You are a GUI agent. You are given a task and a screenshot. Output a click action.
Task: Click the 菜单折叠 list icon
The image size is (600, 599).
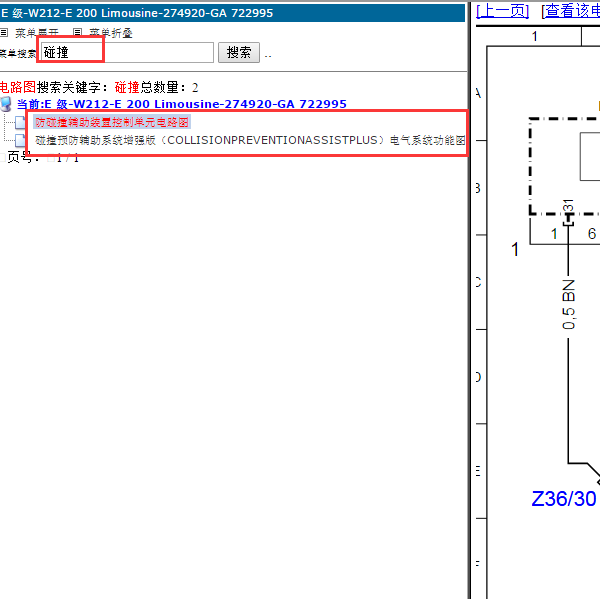[x=78, y=33]
